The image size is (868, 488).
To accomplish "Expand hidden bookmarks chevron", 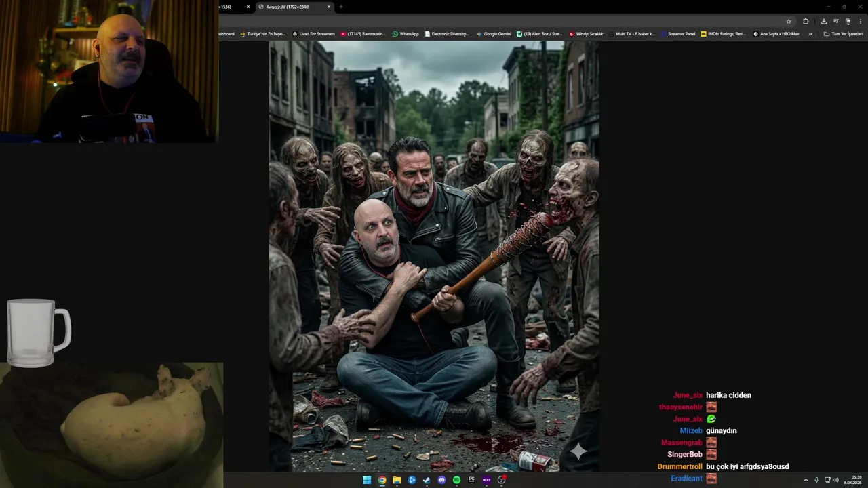I will click(x=810, y=33).
